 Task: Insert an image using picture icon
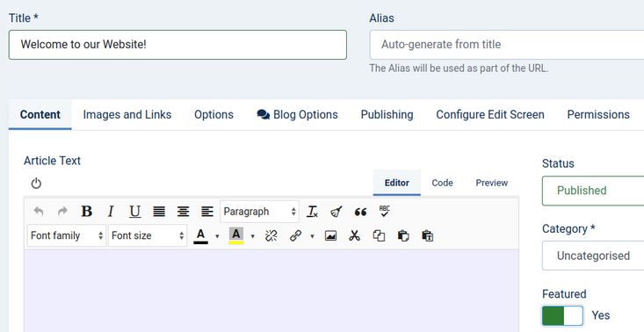click(330, 235)
